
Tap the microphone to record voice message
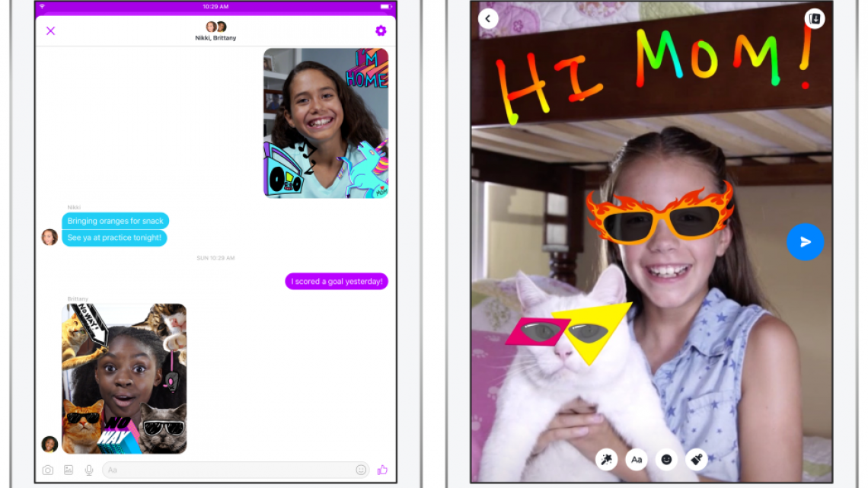(89, 470)
